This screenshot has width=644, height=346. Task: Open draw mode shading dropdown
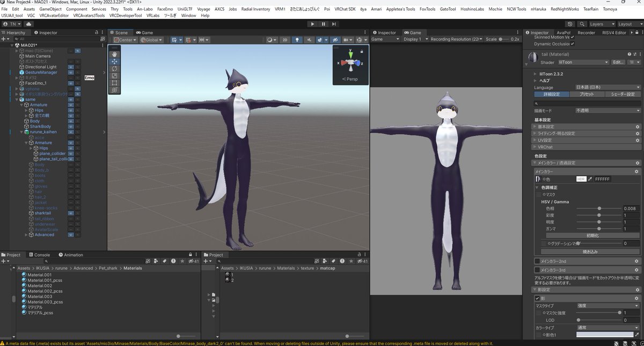tap(272, 40)
